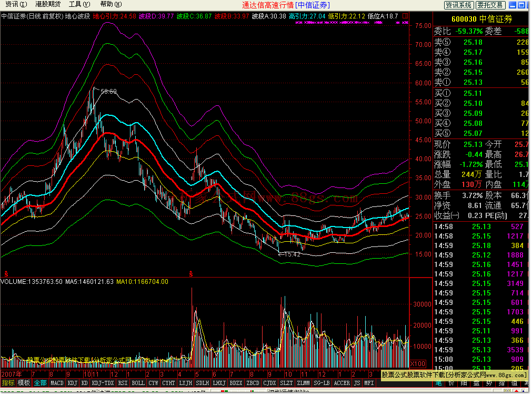Switch the side panel to the 指 tab
This screenshot has width=532, height=395.
click(x=502, y=383)
